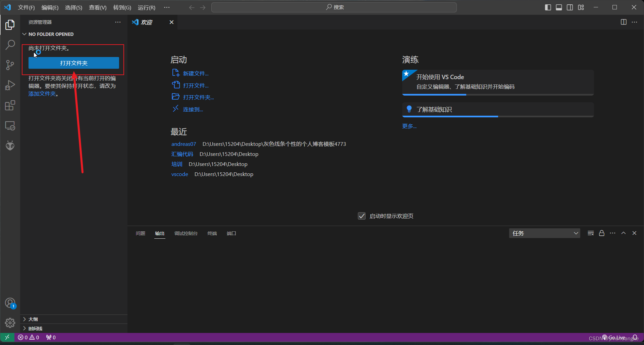Open the 运行(R) menu
Image resolution: width=644 pixels, height=345 pixels.
click(x=147, y=7)
